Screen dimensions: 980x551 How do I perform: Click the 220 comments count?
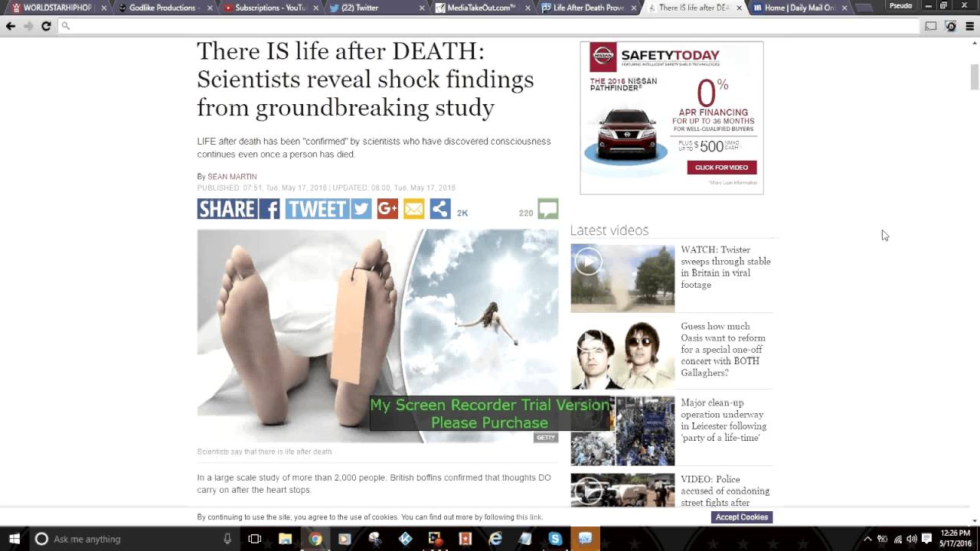526,213
